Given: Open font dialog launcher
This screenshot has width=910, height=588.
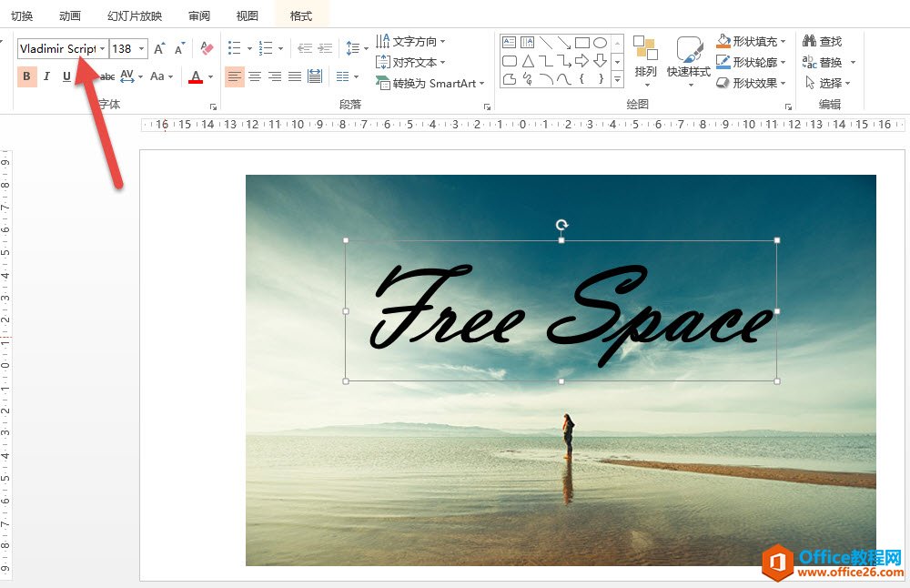Looking at the screenshot, I should tap(213, 106).
